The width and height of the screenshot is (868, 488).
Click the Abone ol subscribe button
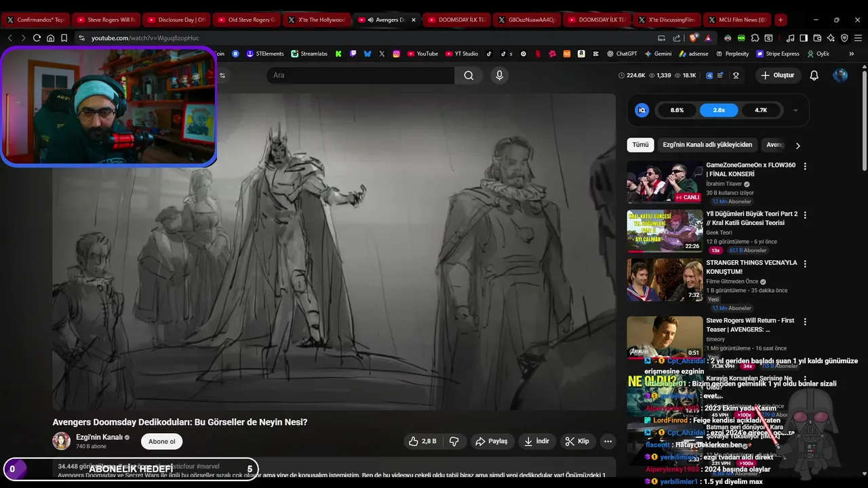(162, 441)
